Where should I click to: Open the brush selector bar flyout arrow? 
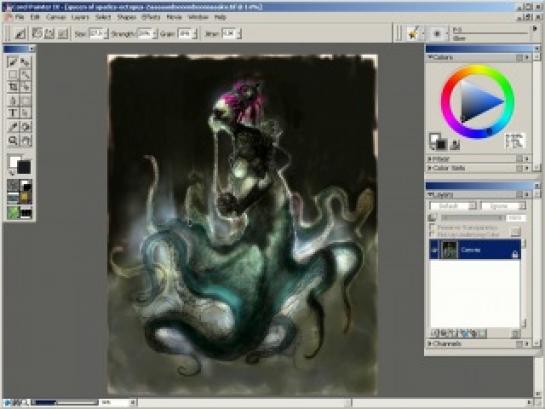[535, 28]
